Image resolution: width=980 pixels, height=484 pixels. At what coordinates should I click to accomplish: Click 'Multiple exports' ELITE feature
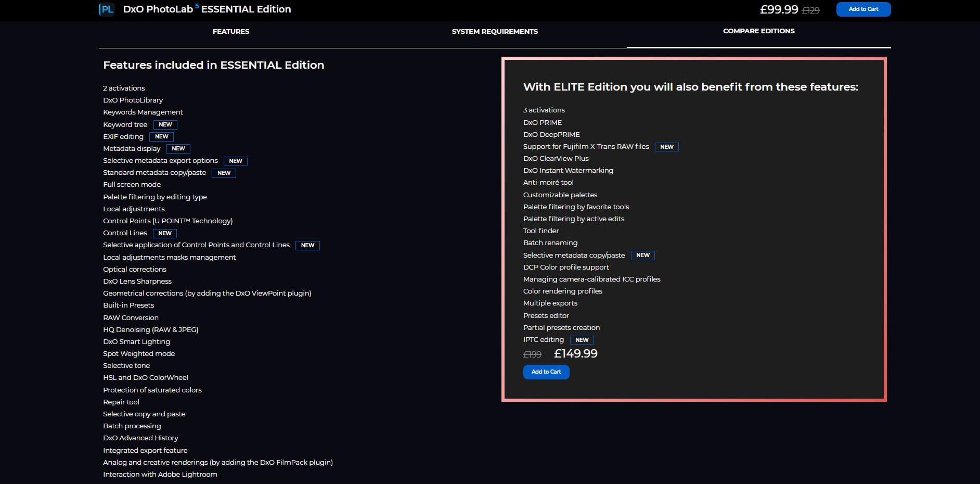pos(550,303)
